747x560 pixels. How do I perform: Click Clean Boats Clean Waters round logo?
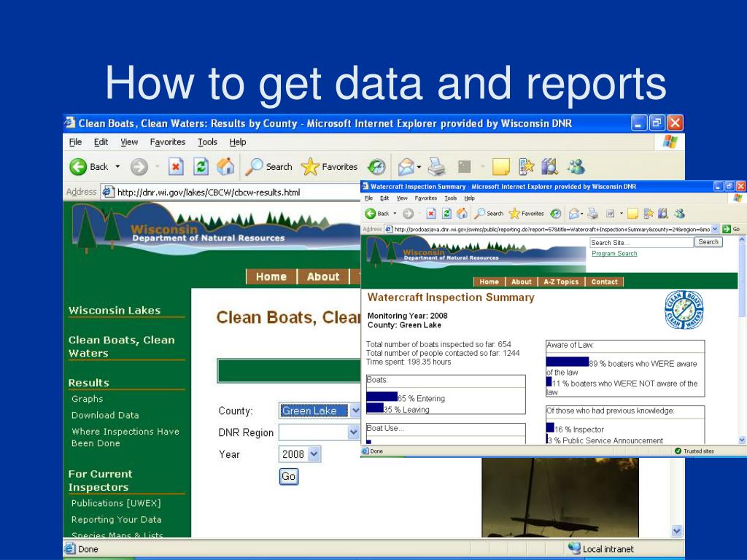684,309
